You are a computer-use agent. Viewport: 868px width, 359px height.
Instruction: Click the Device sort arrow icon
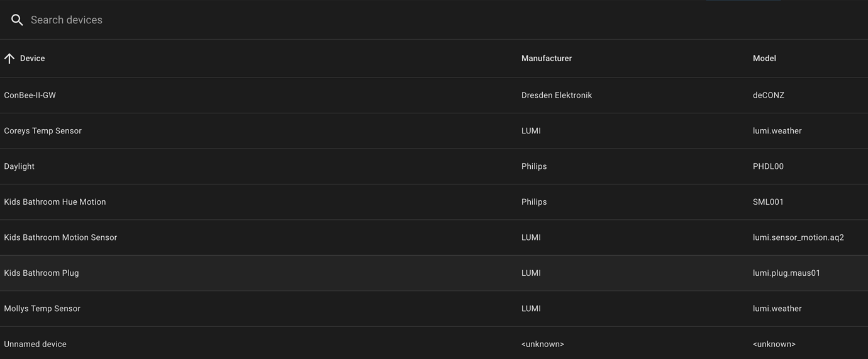click(9, 59)
